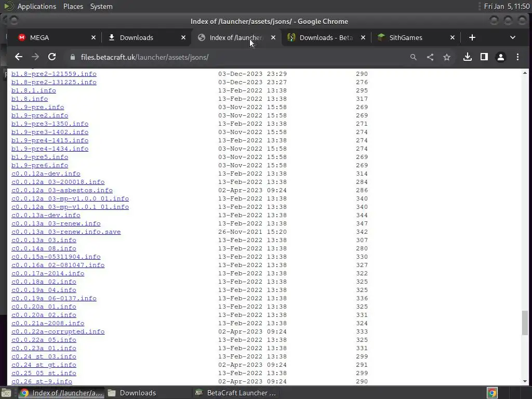Close the MEGA tab
532x399 pixels.
[94, 37]
